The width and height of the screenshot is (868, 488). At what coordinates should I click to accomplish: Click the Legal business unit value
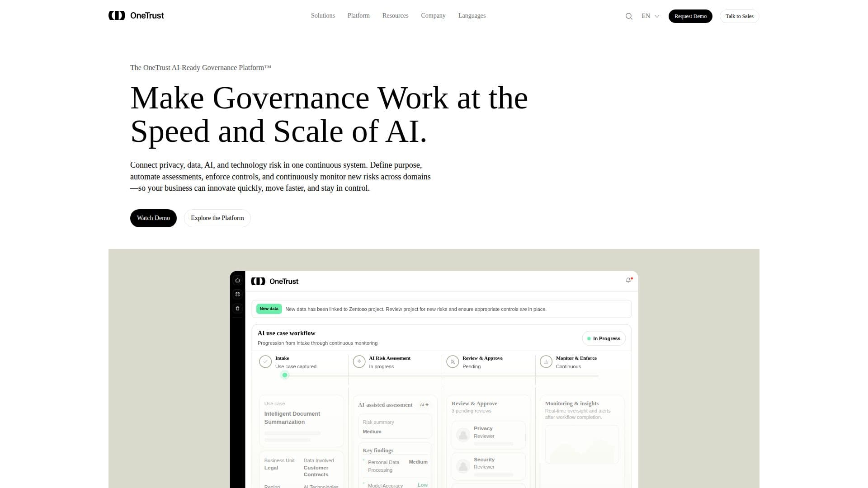pyautogui.click(x=271, y=468)
